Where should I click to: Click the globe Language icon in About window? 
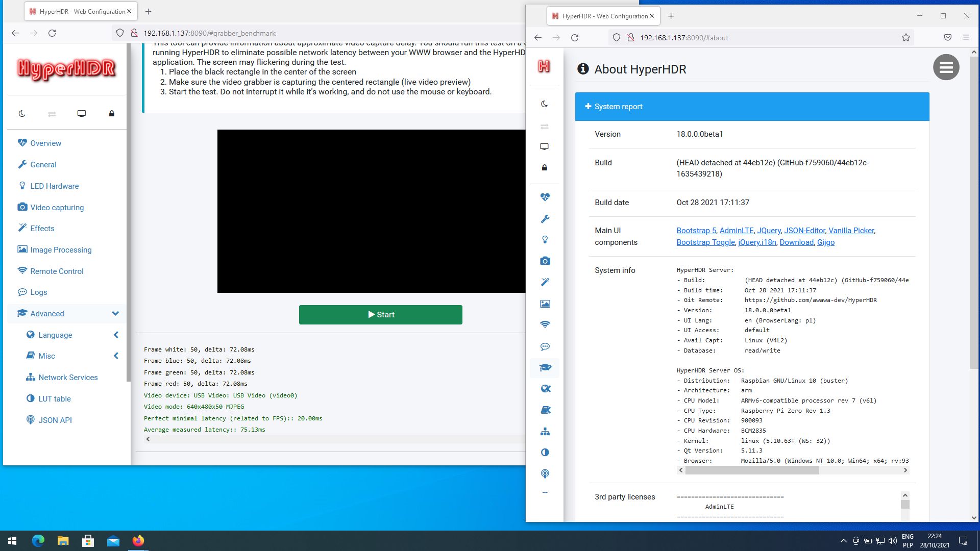(x=545, y=389)
